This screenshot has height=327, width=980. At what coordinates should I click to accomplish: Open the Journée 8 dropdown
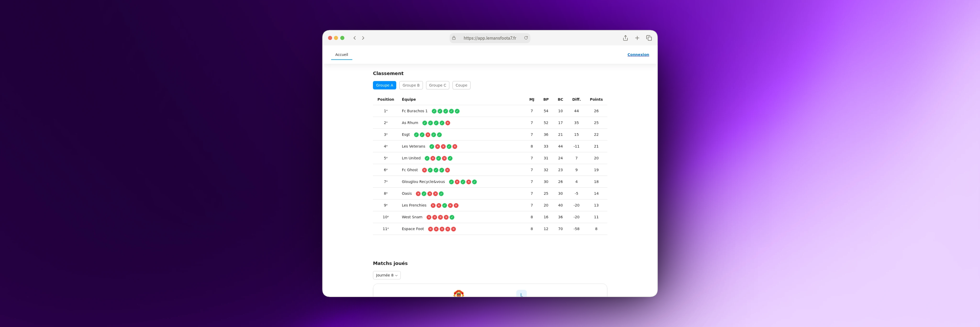pos(387,275)
